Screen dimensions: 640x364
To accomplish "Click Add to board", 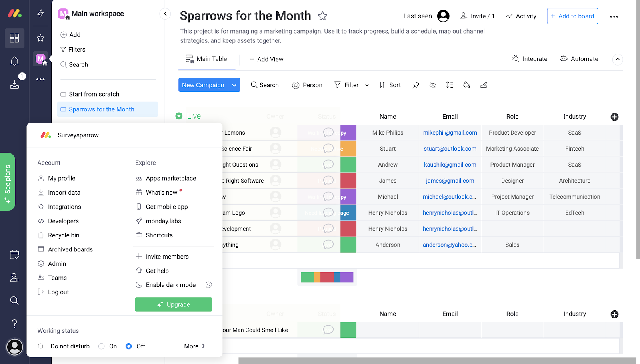I will click(572, 16).
